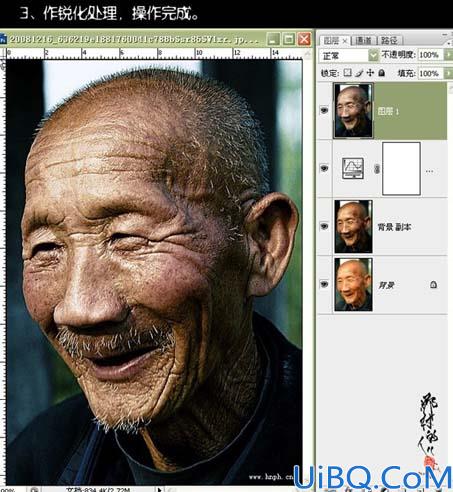Click the 不透明度 100% value field

pos(430,55)
